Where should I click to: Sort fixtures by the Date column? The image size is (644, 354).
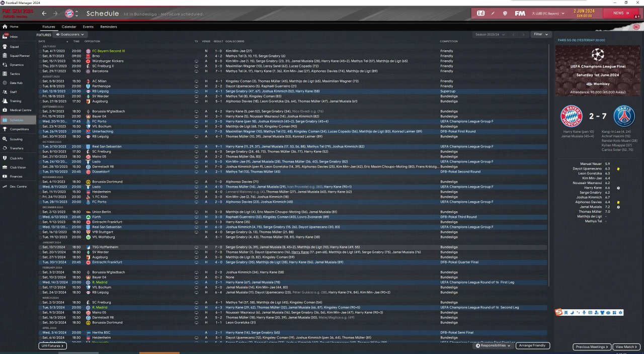42,41
